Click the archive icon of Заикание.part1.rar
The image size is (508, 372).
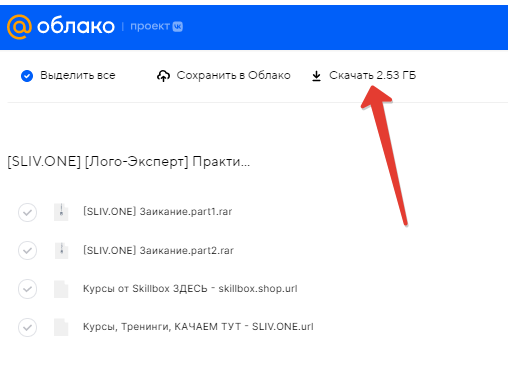(61, 212)
